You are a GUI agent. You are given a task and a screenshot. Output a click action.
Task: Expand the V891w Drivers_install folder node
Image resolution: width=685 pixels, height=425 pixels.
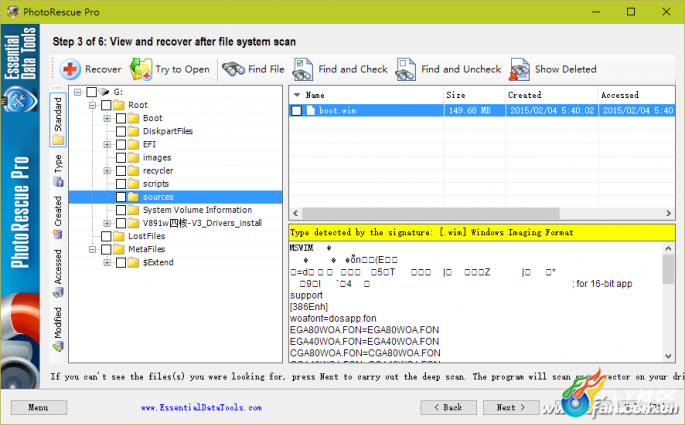pyautogui.click(x=107, y=223)
